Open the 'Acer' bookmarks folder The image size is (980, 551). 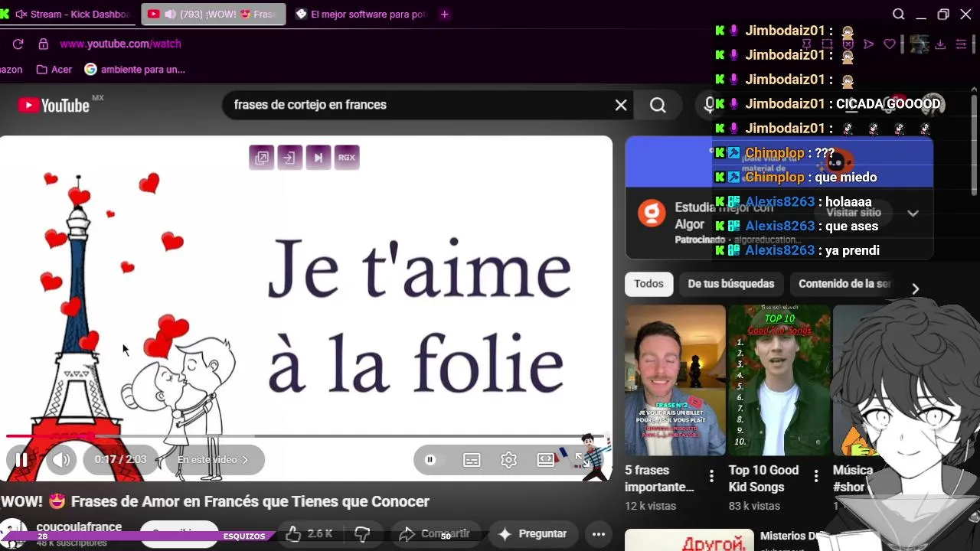click(x=54, y=70)
